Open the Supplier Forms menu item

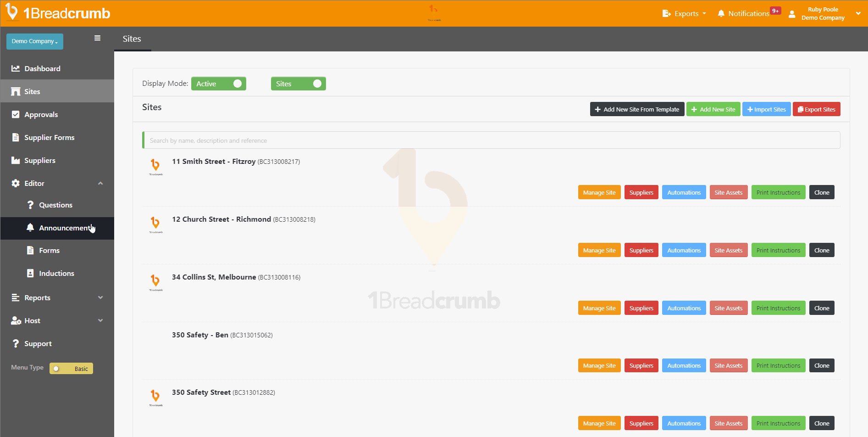pyautogui.click(x=49, y=137)
